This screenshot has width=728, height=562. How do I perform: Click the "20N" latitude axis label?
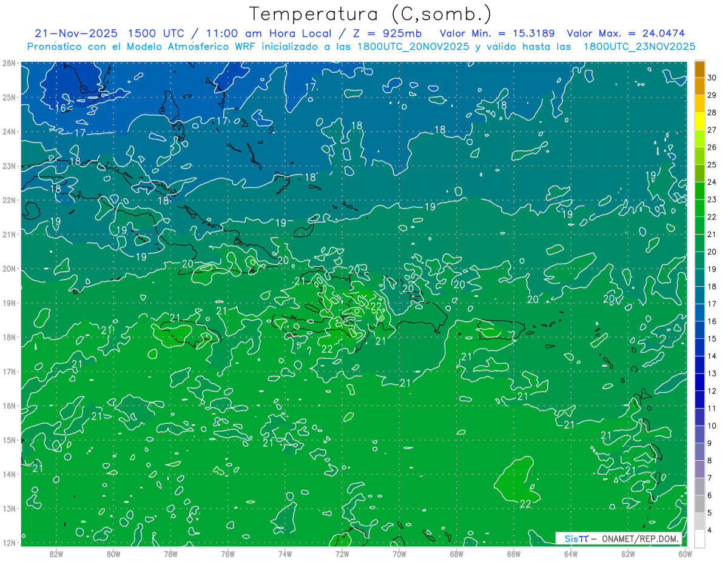9,269
